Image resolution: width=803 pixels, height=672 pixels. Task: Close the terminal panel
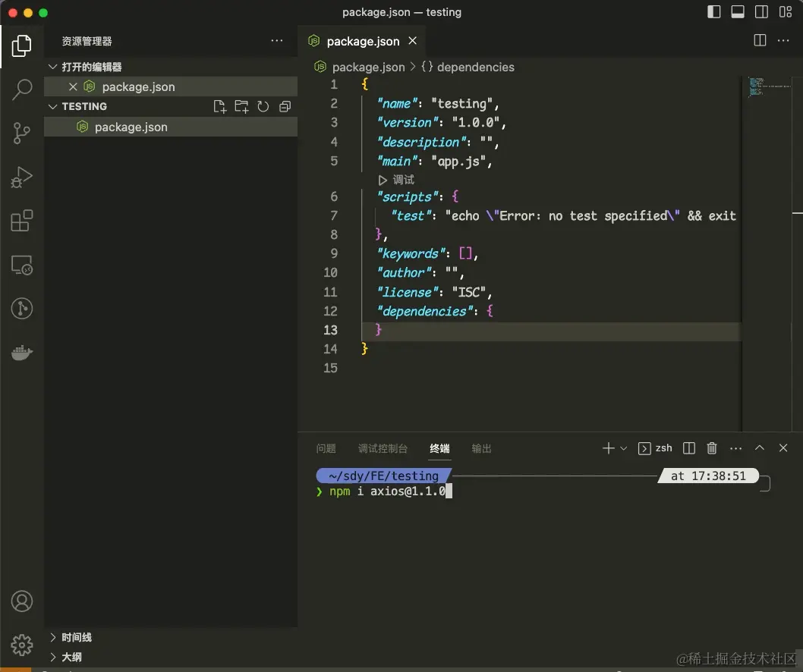pyautogui.click(x=783, y=447)
